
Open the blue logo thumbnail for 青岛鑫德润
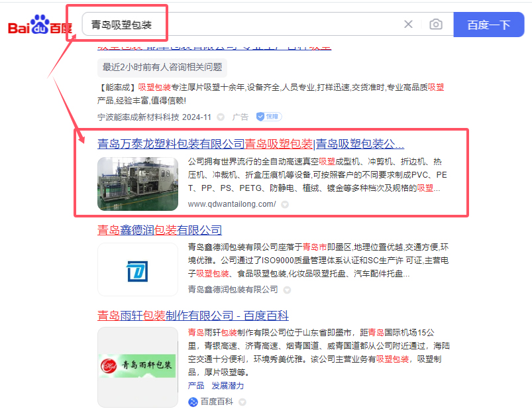pyautogui.click(x=138, y=270)
